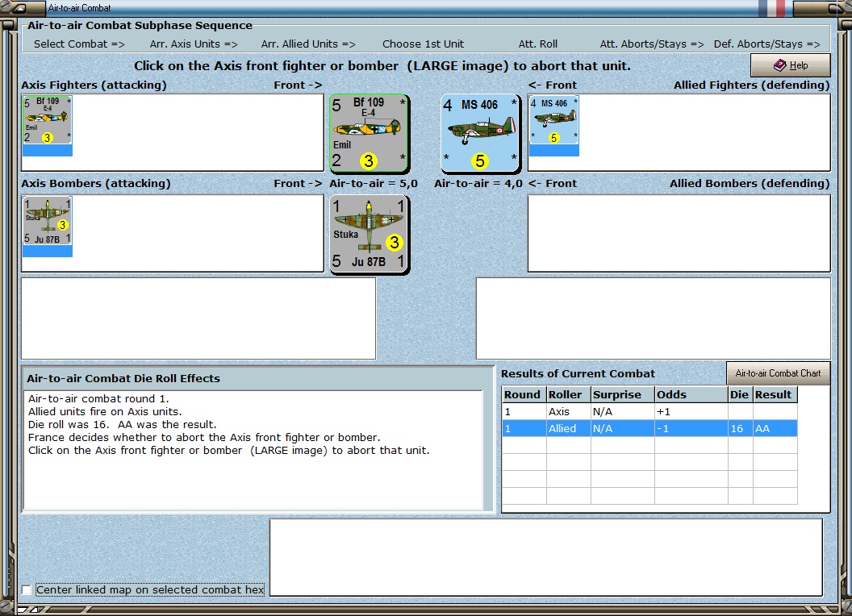This screenshot has height=616, width=852.
Task: Click 'Select Combat =>' sequence step
Action: point(79,44)
